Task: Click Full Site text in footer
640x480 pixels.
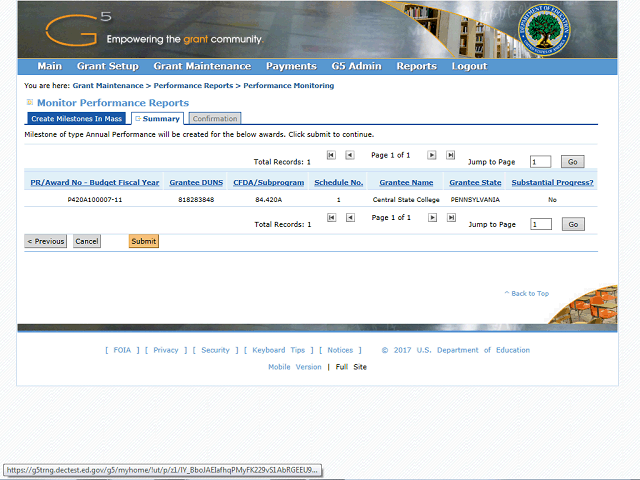Action: pos(351,367)
